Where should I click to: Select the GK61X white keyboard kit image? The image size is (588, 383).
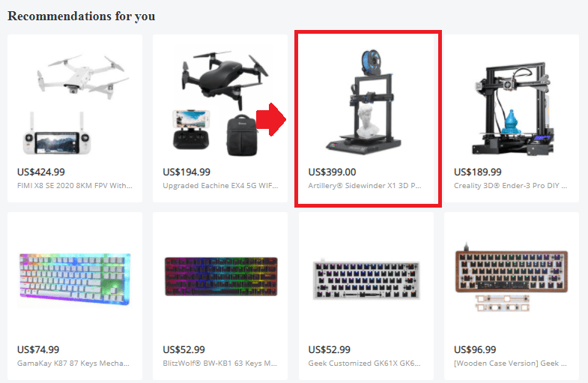(366, 280)
